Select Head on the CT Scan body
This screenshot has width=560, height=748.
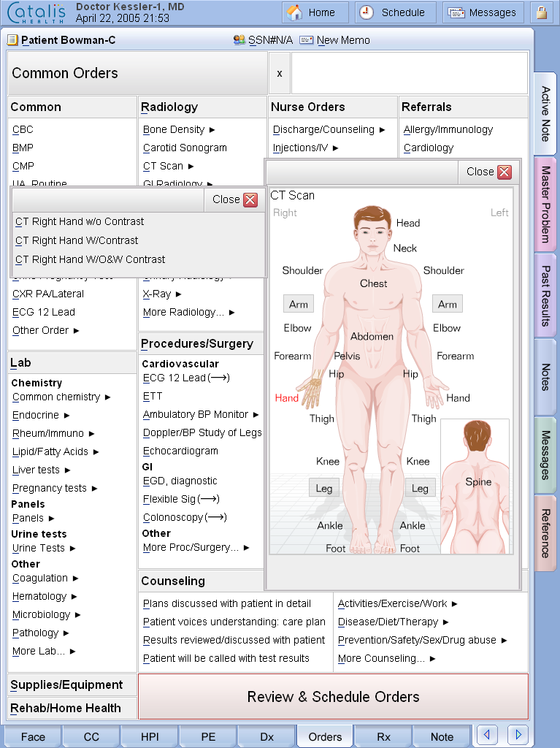(408, 223)
